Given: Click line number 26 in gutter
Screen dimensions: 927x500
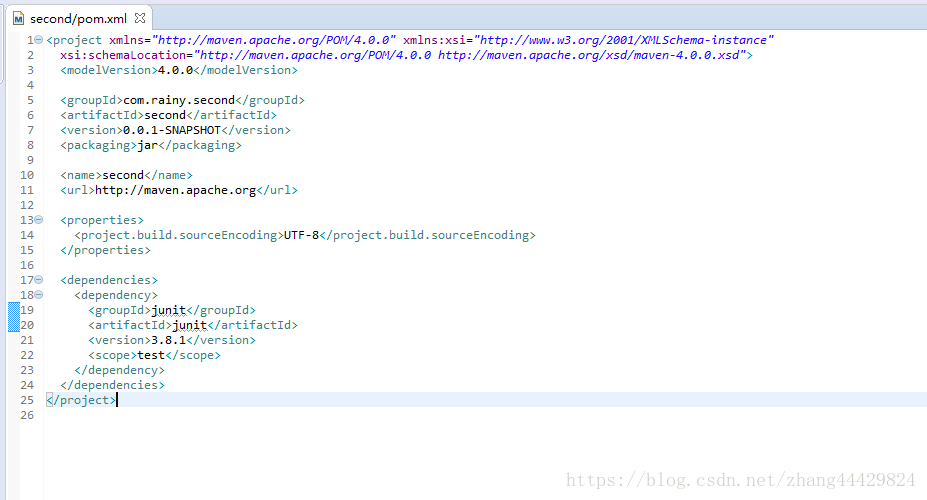Looking at the screenshot, I should (27, 415).
